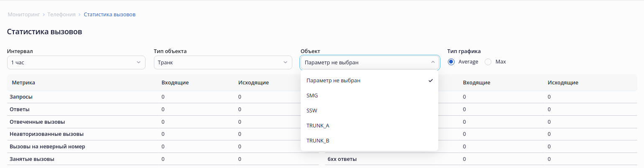
Task: Collapse the Объект dropdown via its chevron
Action: tap(432, 62)
